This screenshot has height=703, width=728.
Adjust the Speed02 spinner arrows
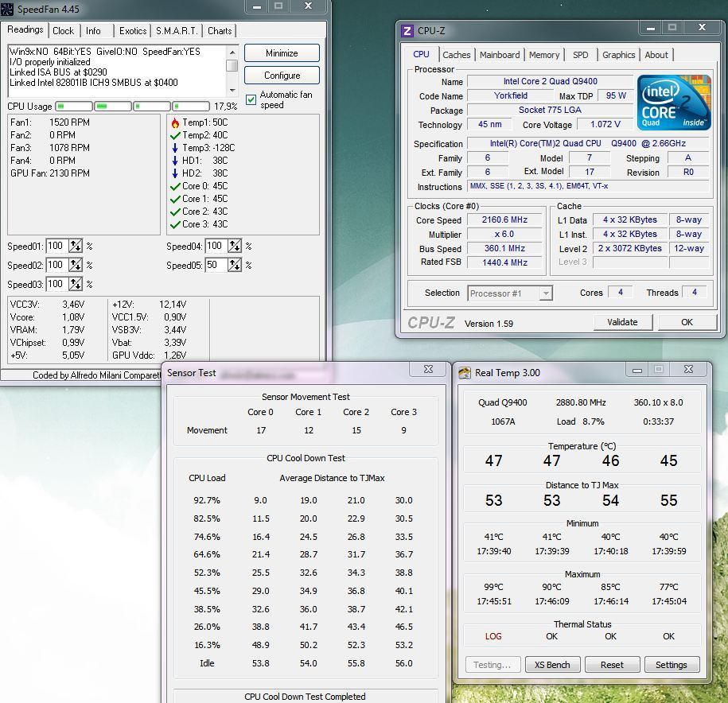76,265
